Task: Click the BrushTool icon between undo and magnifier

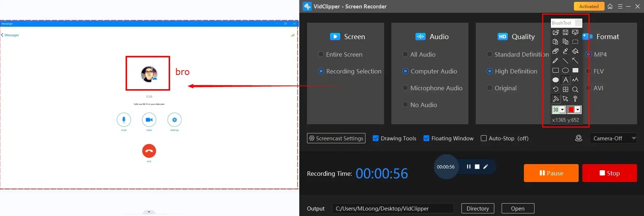Action: [566, 89]
